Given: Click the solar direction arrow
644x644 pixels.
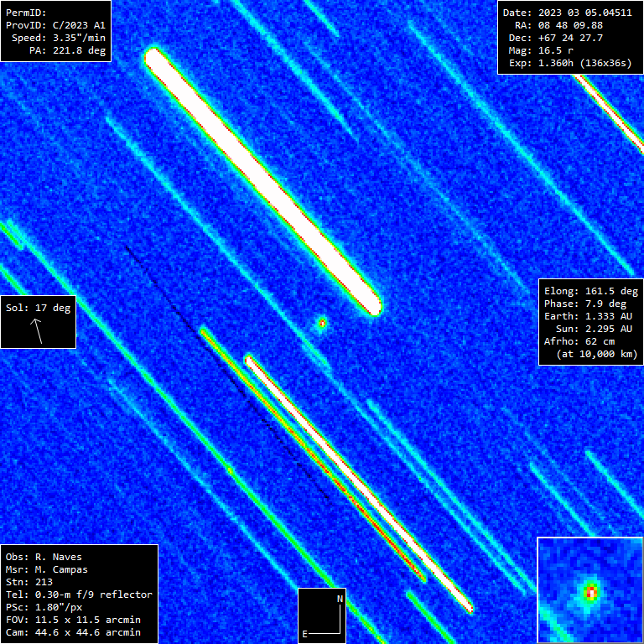Looking at the screenshot, I should coord(37,331).
